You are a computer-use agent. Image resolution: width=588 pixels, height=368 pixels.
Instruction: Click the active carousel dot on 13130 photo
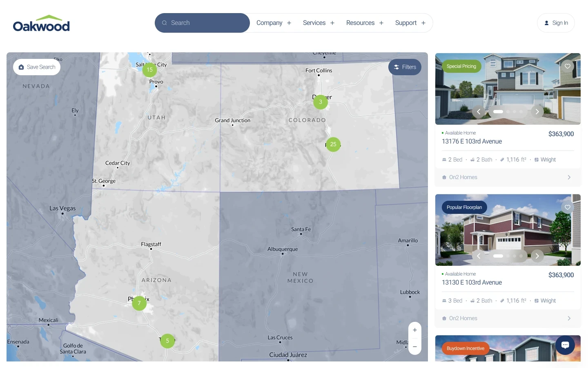point(498,256)
